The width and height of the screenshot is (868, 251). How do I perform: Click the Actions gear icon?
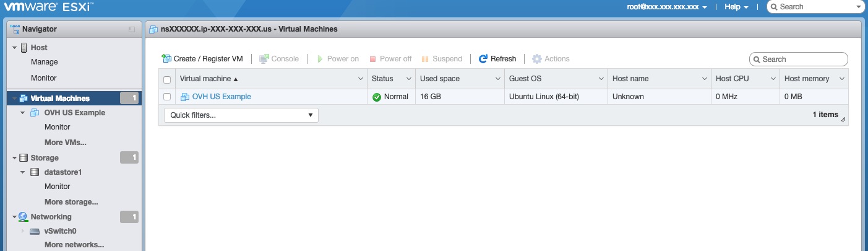point(537,59)
